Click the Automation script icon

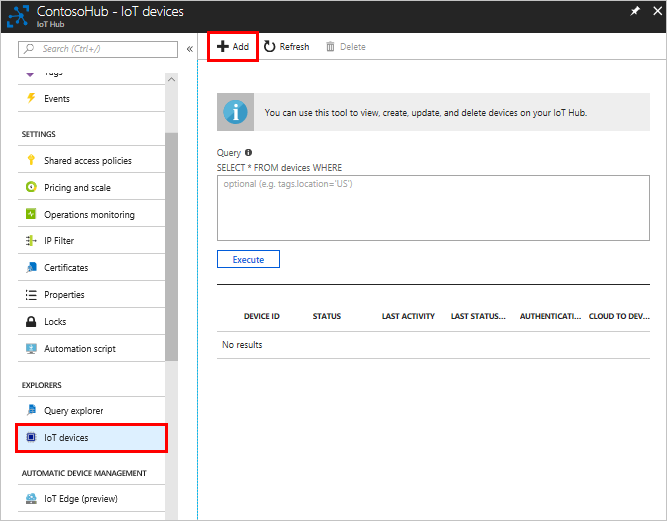(x=31, y=348)
